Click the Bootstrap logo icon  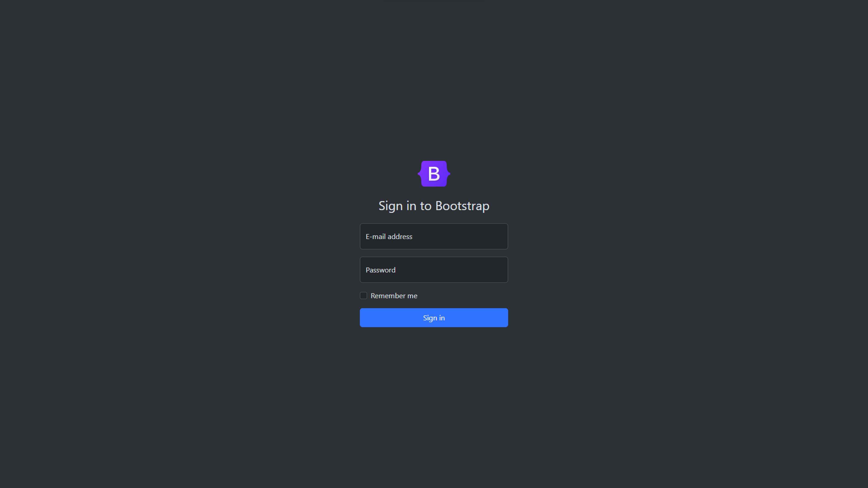tap(434, 173)
